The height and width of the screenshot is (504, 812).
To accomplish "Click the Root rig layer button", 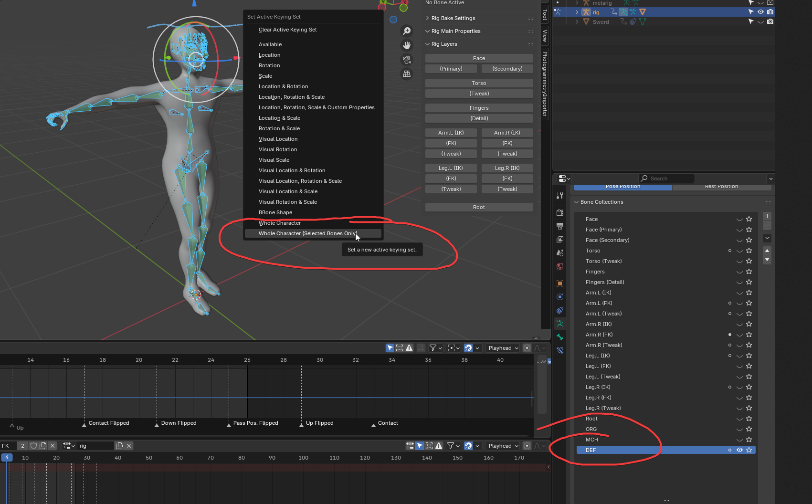I will [x=479, y=207].
